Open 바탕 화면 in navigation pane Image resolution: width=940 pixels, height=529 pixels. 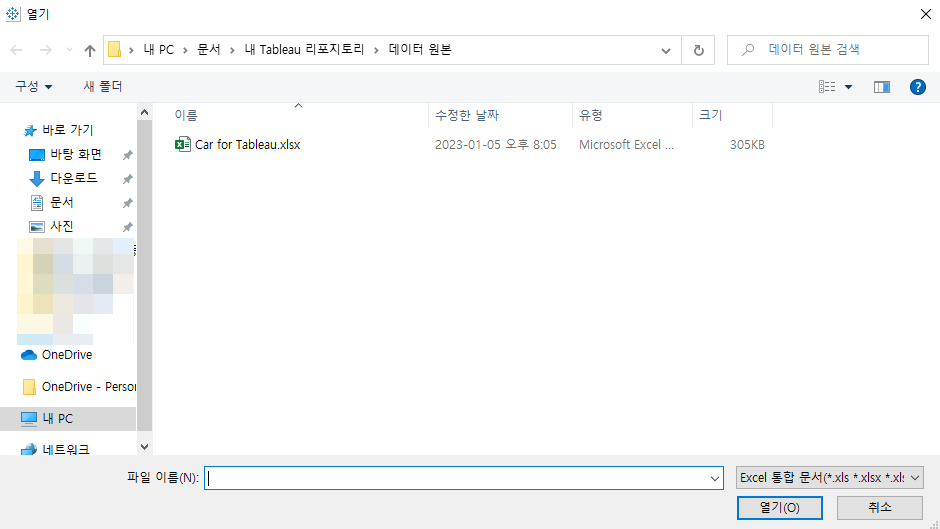pyautogui.click(x=76, y=155)
